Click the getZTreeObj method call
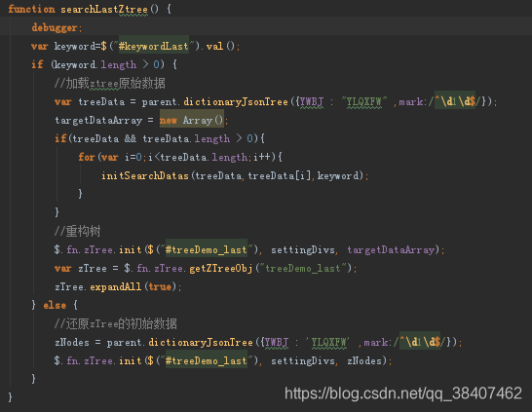This screenshot has height=412, width=532. point(221,269)
